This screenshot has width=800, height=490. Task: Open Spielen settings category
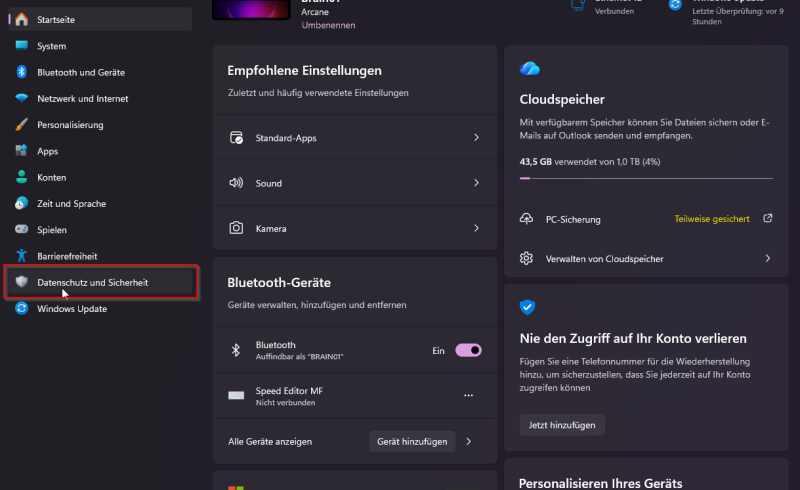click(x=101, y=230)
